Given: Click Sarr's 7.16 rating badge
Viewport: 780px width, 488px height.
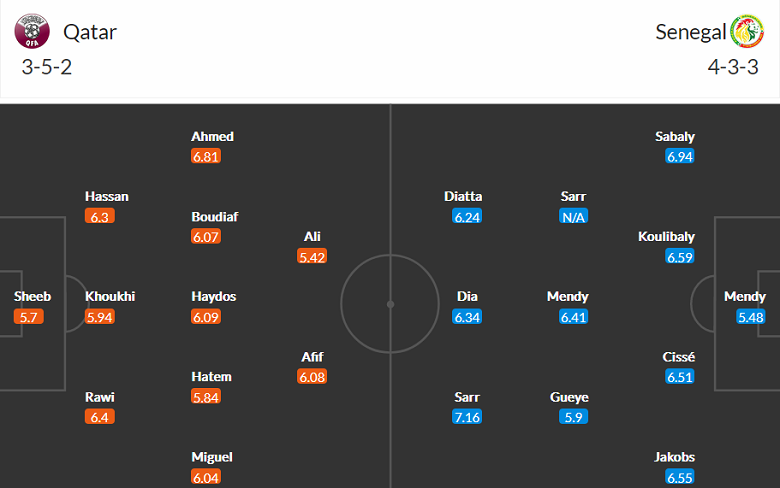Looking at the screenshot, I should [467, 417].
